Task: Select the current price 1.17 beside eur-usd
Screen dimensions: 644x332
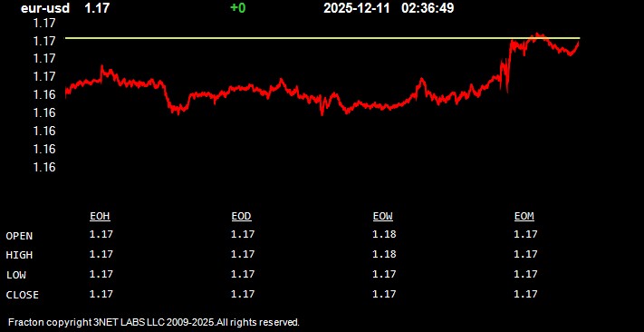Action: click(x=97, y=8)
